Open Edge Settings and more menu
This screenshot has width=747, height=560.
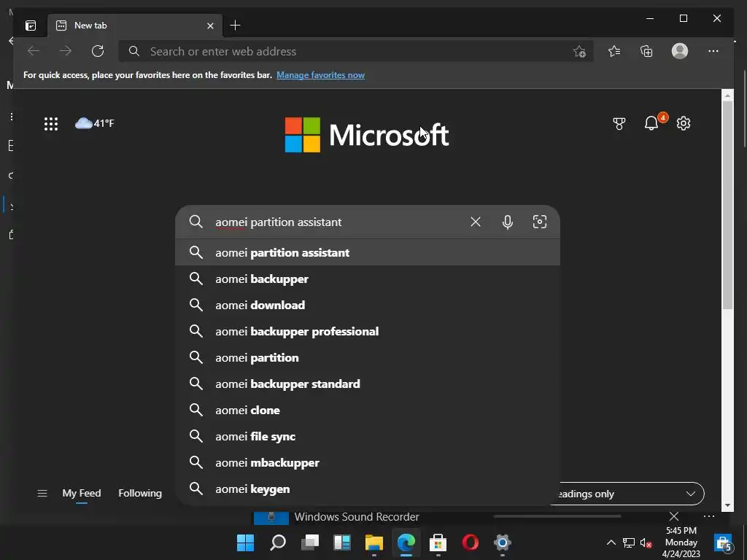(713, 51)
